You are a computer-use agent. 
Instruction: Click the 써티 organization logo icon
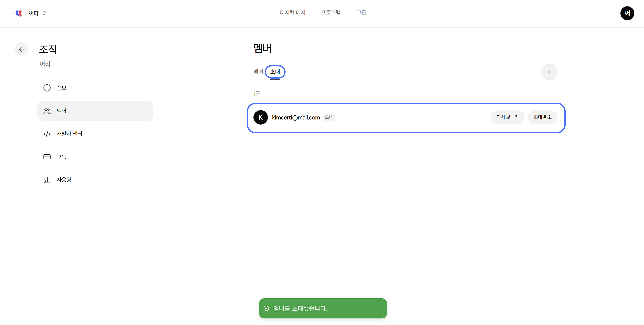tap(19, 13)
